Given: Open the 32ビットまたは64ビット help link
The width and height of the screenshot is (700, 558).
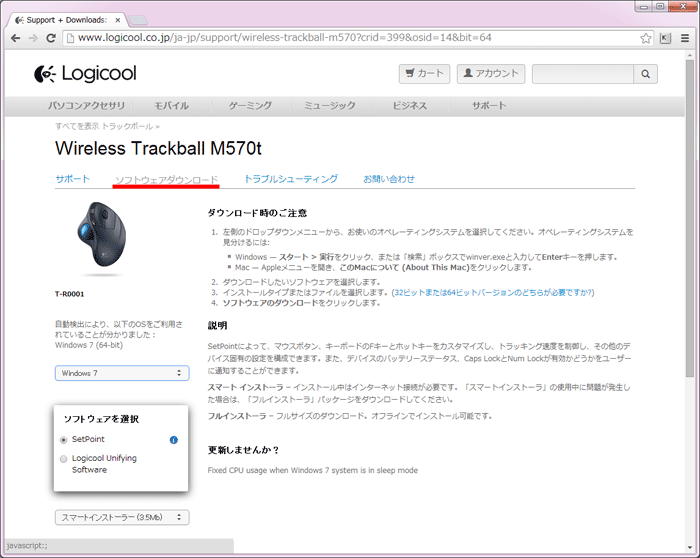Looking at the screenshot, I should (x=493, y=292).
